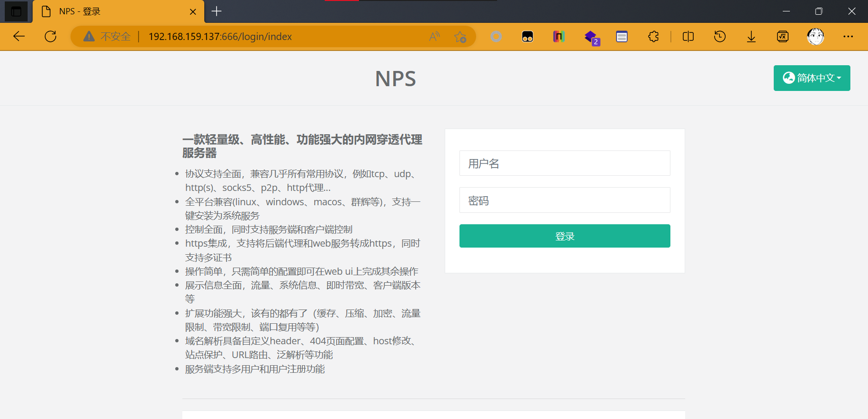Click the window-shaped extension icon
The height and width of the screenshot is (419, 868).
(622, 36)
